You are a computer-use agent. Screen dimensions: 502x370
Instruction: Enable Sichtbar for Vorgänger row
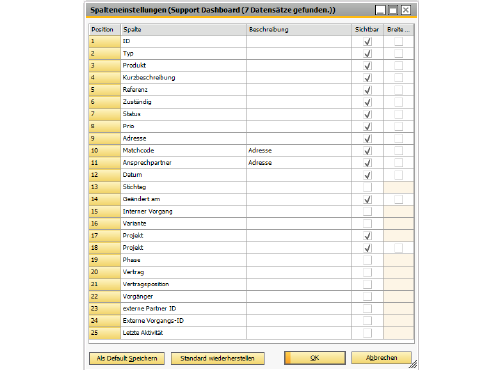(367, 296)
